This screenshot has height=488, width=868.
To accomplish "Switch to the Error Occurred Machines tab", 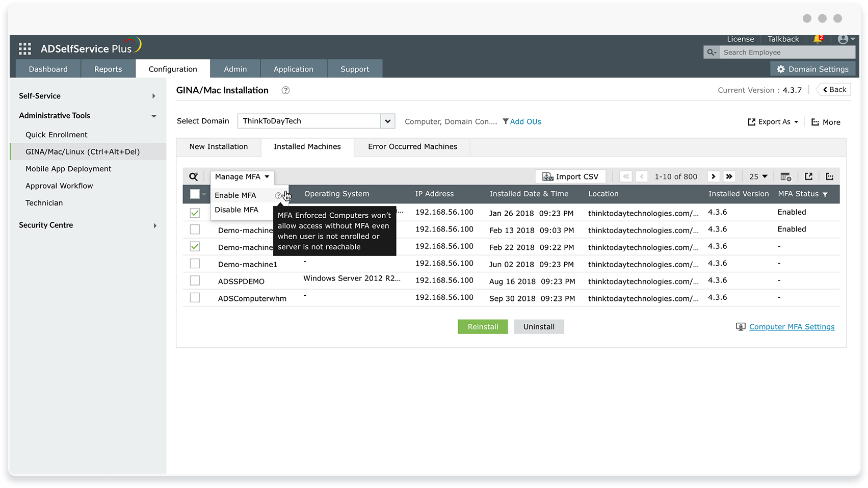I will pos(412,147).
